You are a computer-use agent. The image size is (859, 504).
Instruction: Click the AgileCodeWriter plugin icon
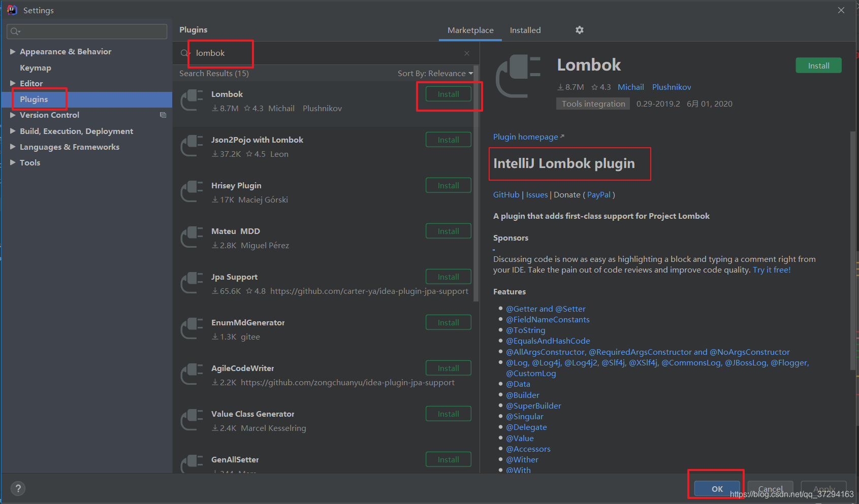(192, 374)
